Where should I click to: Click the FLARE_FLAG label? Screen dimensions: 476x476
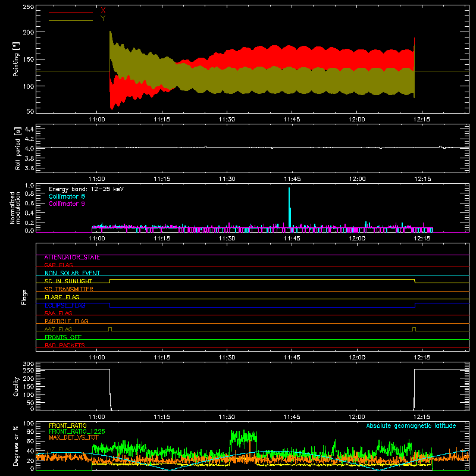(62, 297)
